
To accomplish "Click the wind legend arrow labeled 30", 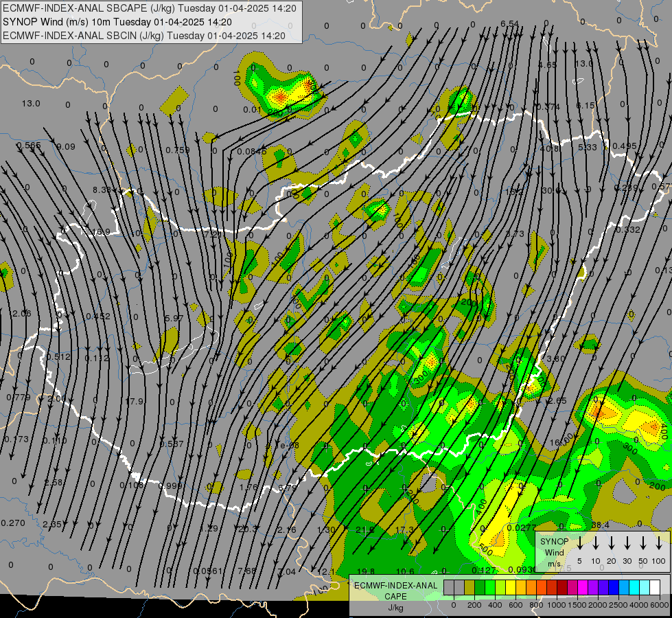I will (627, 542).
